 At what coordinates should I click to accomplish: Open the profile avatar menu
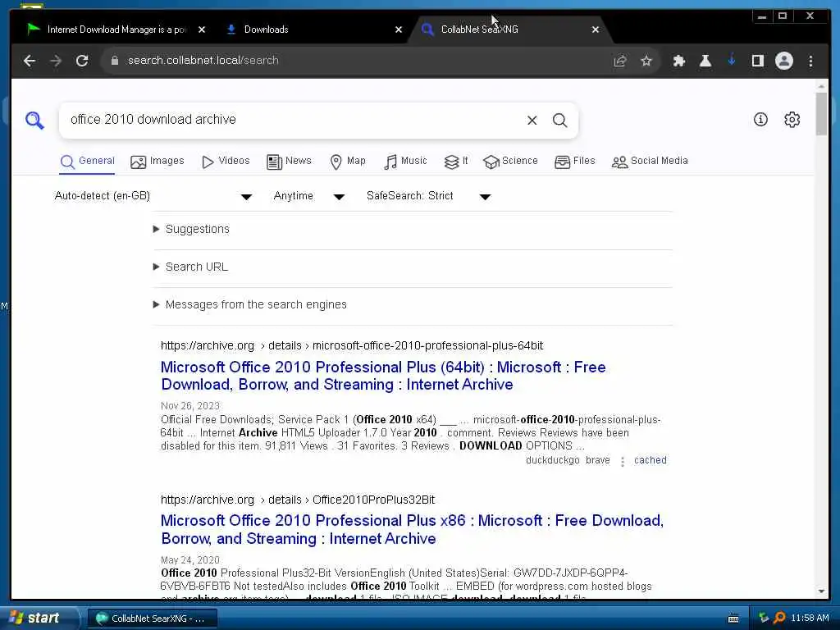coord(783,61)
